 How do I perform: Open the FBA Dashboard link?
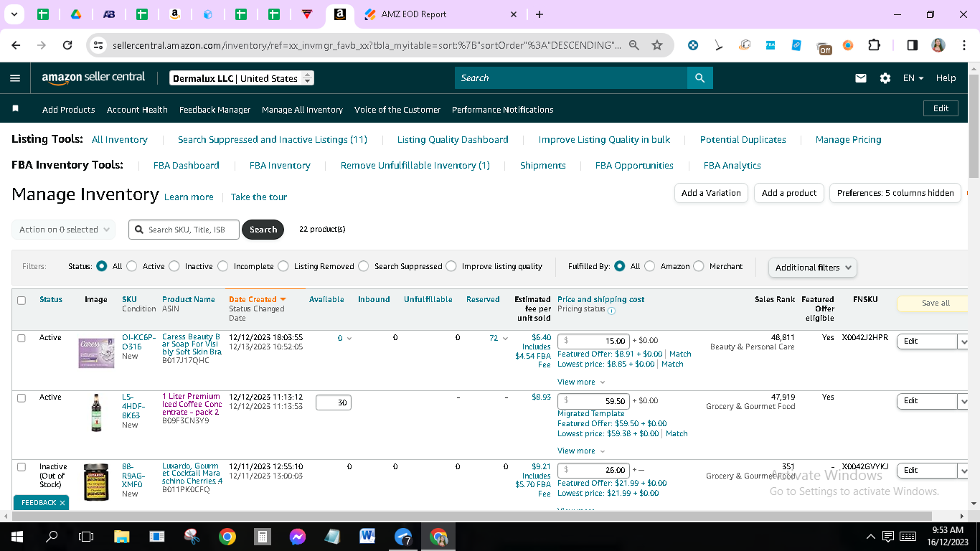click(x=187, y=166)
